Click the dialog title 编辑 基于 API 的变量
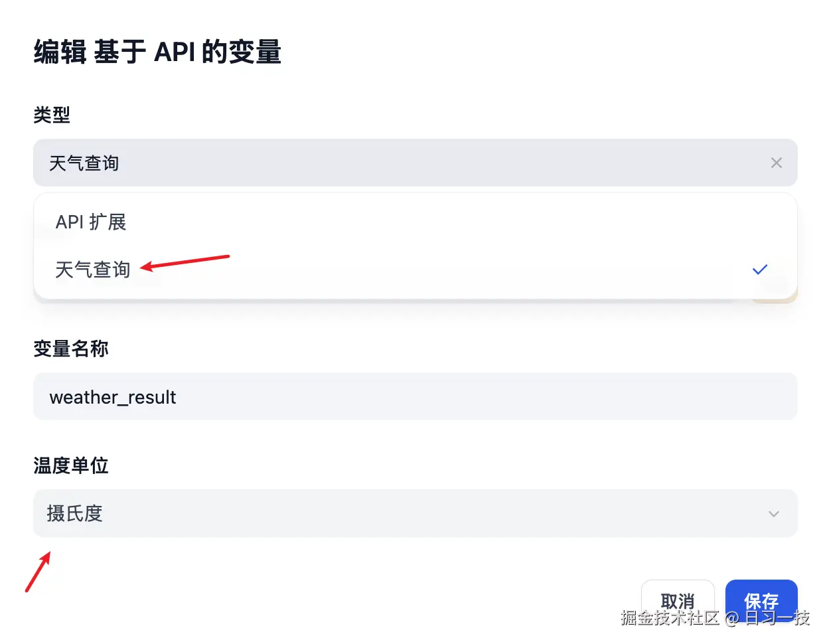 coord(157,50)
